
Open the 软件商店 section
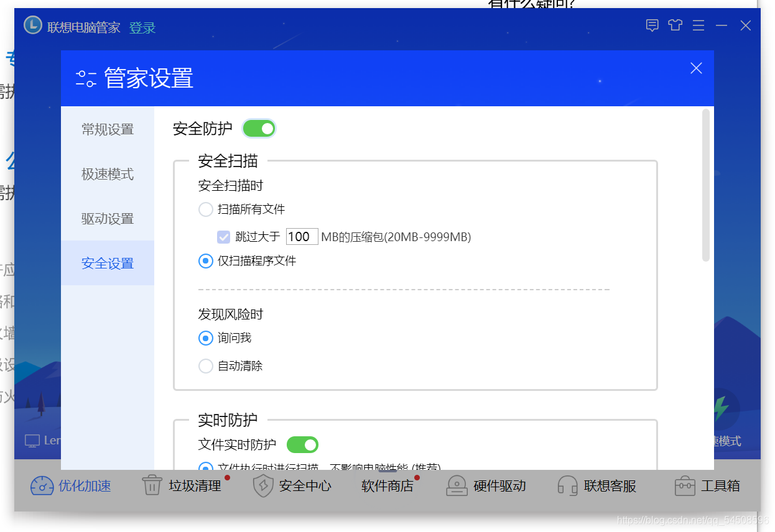[x=387, y=486]
